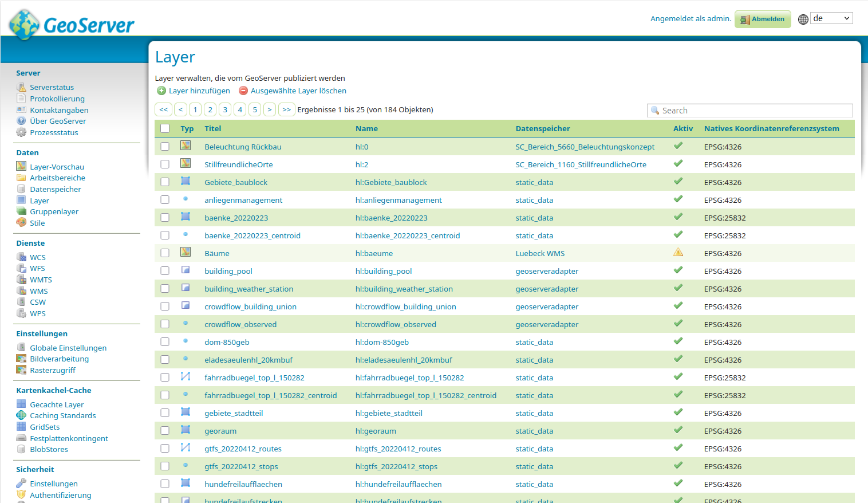The width and height of the screenshot is (868, 503).
Task: Select the Datenspeicher icon in the Daten section
Action: (x=21, y=189)
